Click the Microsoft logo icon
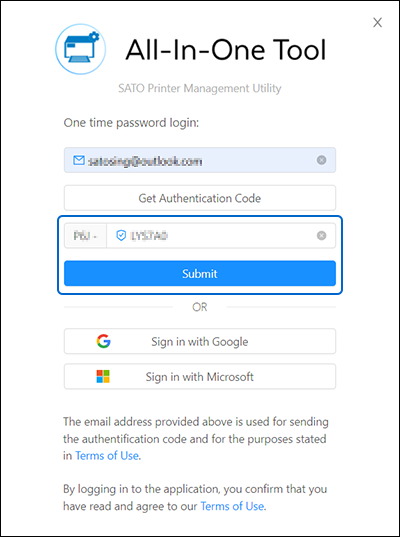 [103, 376]
